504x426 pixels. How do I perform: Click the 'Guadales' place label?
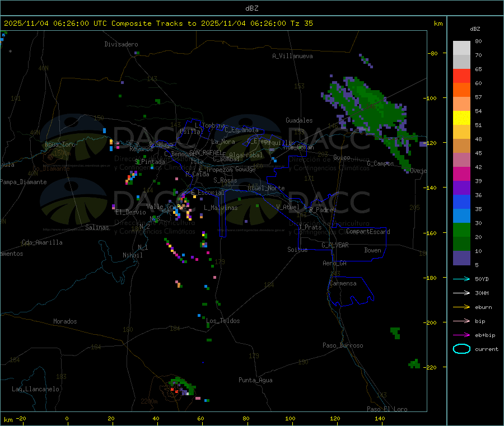pyautogui.click(x=299, y=120)
